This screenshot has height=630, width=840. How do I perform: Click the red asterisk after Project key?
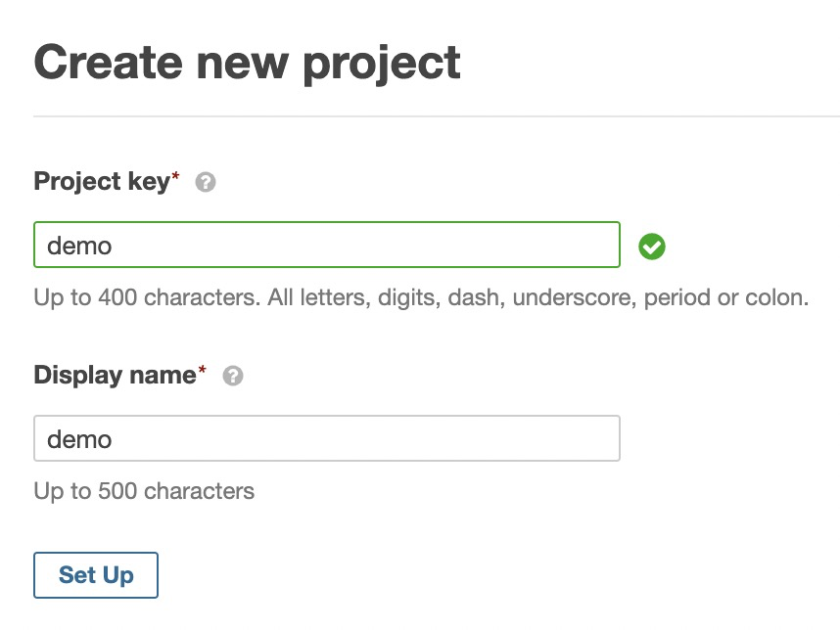[x=176, y=177]
